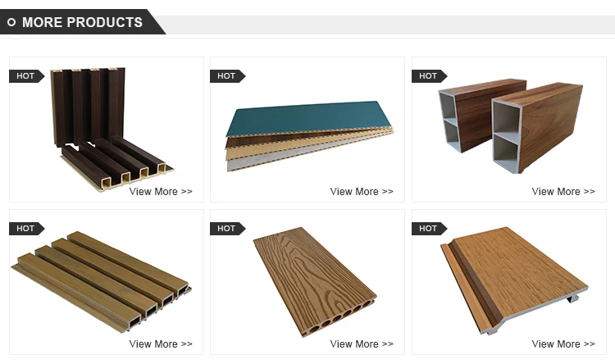This screenshot has width=615, height=364.
Task: Click the HOT badge on dark fluted panel
Action: pos(27,76)
